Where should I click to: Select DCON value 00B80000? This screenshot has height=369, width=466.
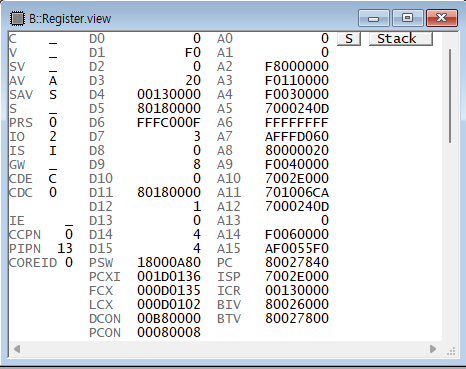[169, 319]
